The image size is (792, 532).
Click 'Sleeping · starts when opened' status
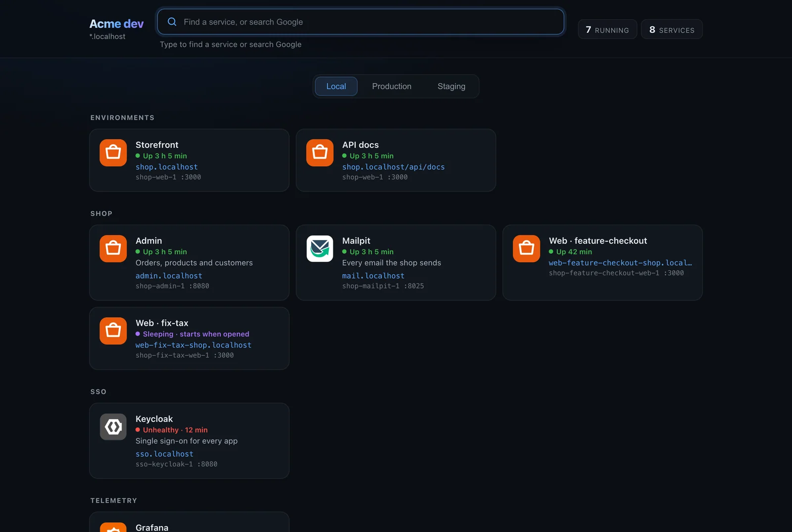point(193,334)
